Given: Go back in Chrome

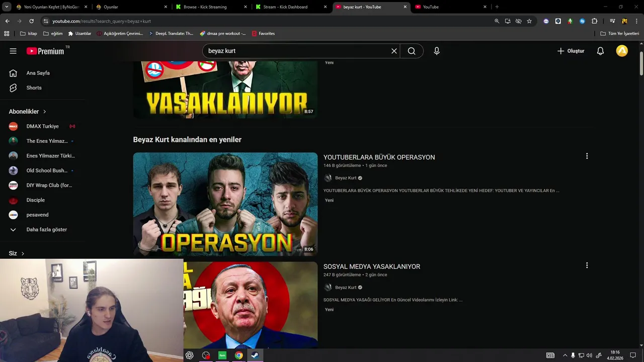Looking at the screenshot, I should click(x=7, y=21).
